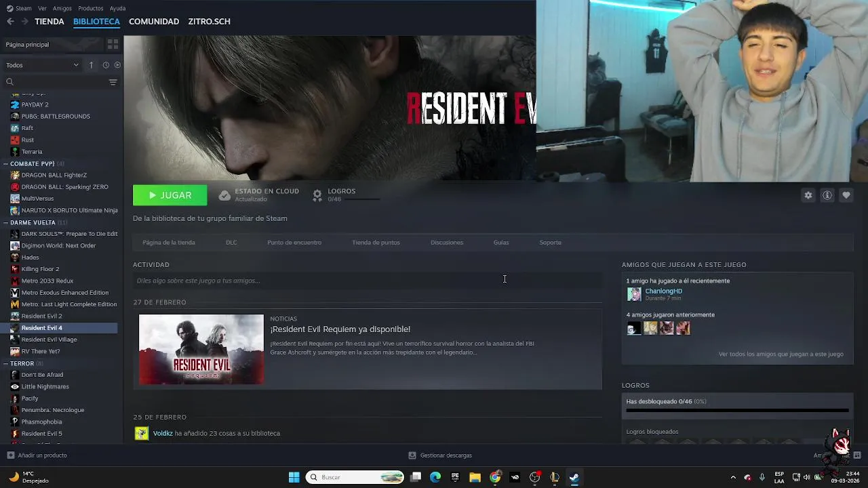Select Phasmophobia in library list

pos(41,422)
